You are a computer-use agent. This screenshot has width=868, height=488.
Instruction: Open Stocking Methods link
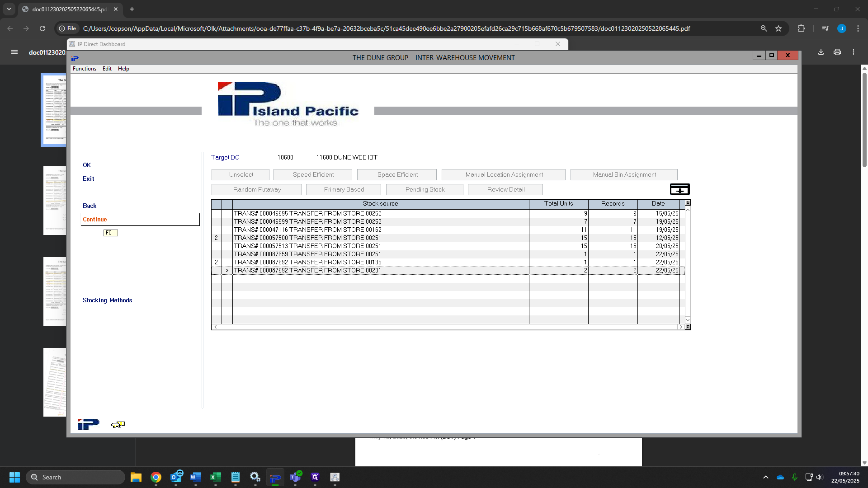point(108,300)
